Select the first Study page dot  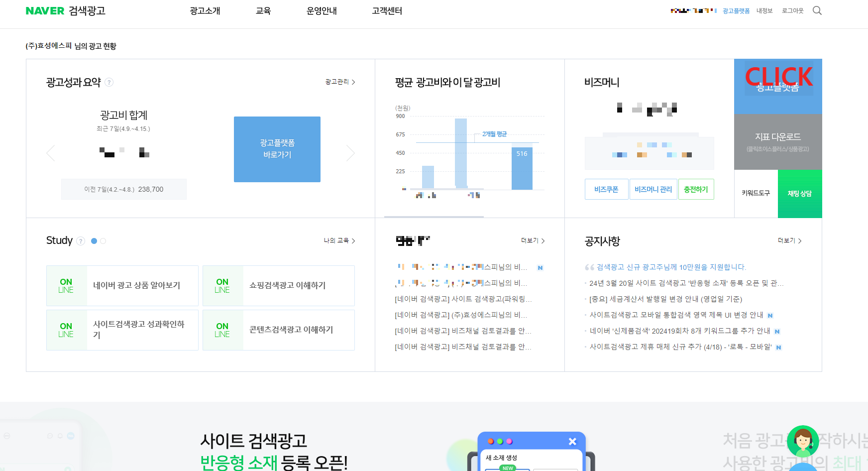pyautogui.click(x=94, y=241)
